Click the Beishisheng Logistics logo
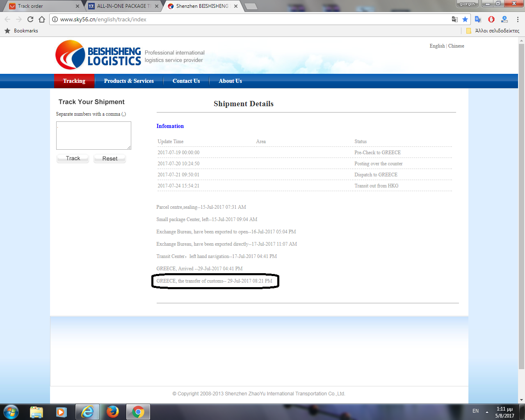This screenshot has width=525, height=420. coord(98,55)
